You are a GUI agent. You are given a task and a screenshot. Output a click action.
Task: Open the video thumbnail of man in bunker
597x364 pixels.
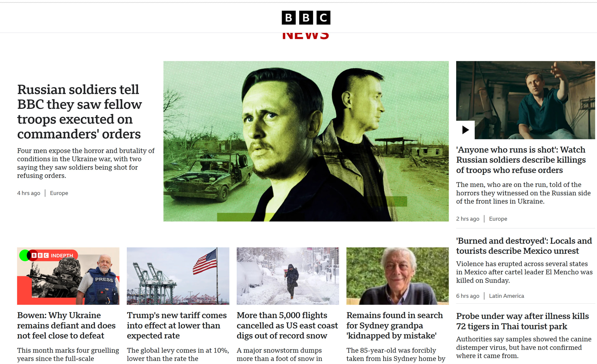(525, 100)
